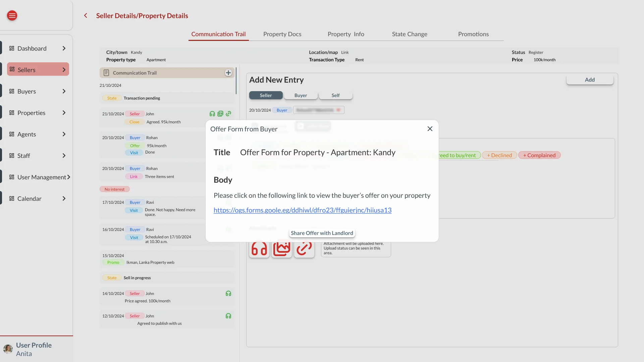Click Share Offer with Landlord button

(322, 233)
